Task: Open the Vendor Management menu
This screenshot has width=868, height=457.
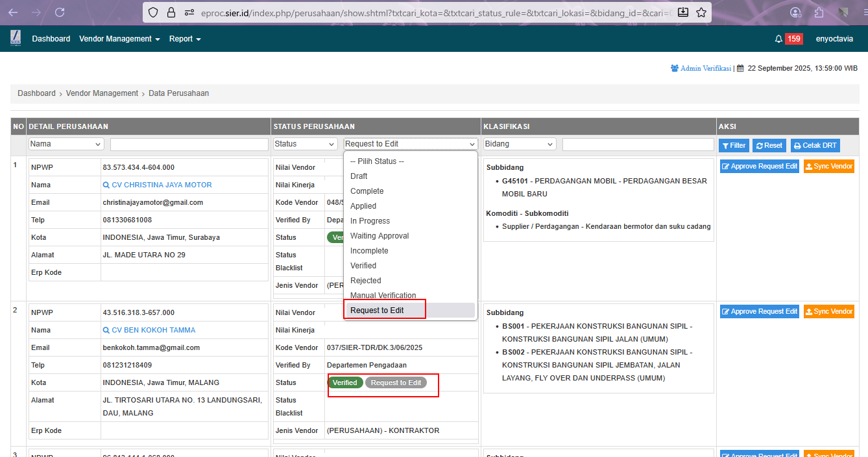Action: click(119, 39)
